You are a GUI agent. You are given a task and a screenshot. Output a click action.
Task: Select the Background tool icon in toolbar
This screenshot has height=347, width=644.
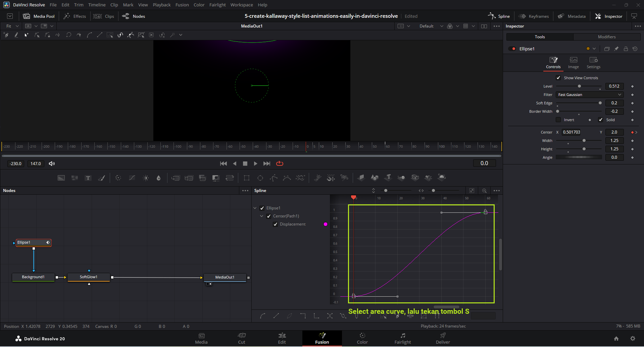coord(61,178)
